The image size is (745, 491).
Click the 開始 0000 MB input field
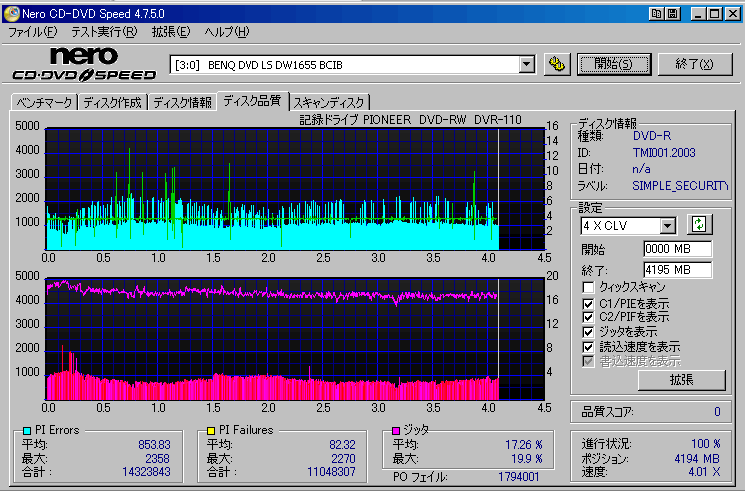point(678,249)
